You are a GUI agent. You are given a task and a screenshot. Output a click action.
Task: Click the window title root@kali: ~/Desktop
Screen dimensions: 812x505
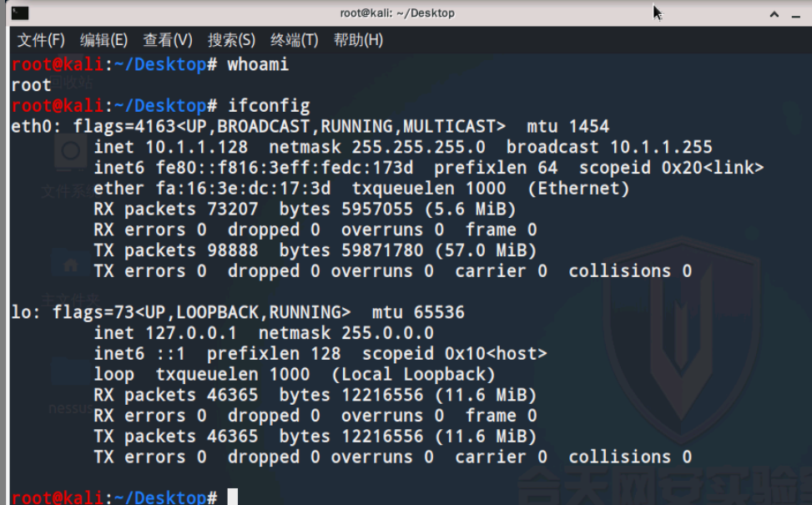pyautogui.click(x=397, y=13)
